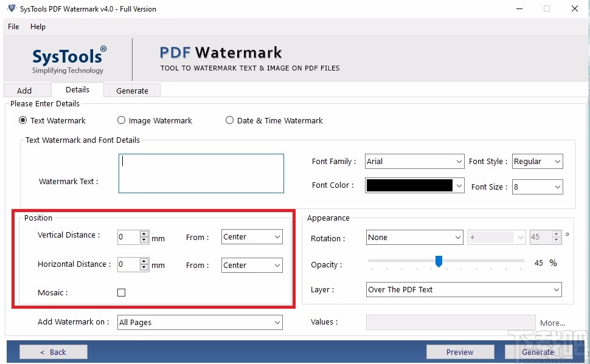Open the Font Style dropdown

[x=557, y=161]
